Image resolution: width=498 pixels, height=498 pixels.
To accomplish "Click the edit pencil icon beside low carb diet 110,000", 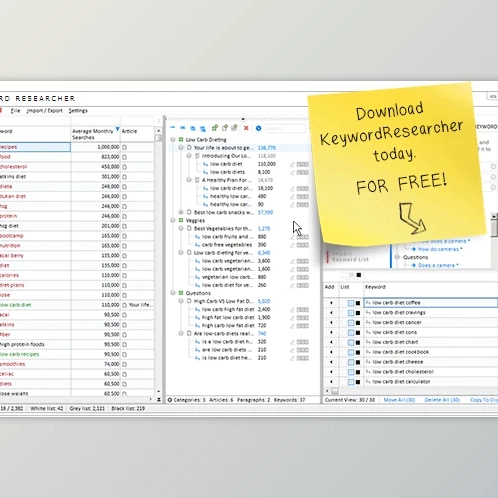I will [x=292, y=164].
